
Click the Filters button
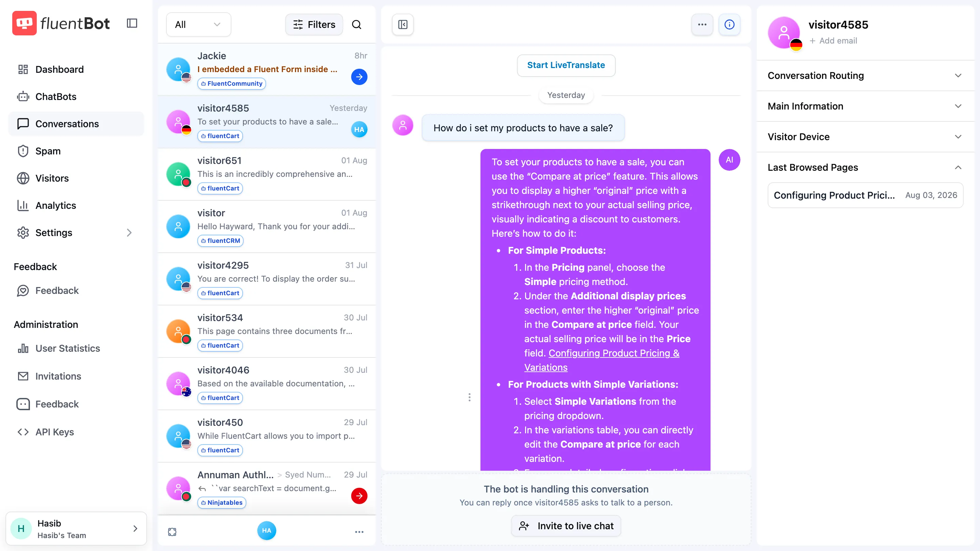(x=314, y=25)
